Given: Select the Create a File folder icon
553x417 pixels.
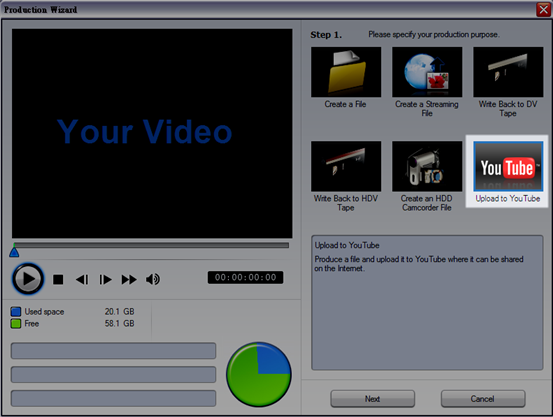Looking at the screenshot, I should (346, 72).
